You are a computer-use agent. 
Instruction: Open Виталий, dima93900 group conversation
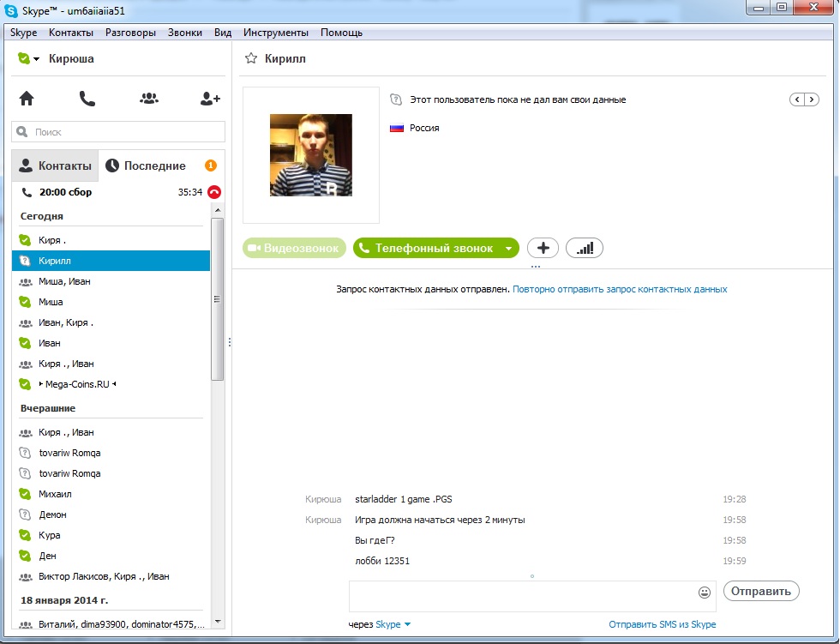pyautogui.click(x=111, y=624)
